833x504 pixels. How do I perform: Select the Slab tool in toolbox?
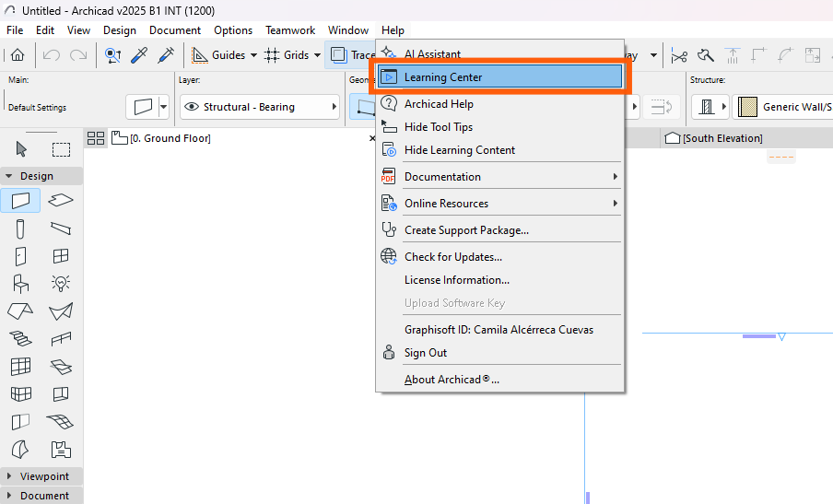point(61,200)
